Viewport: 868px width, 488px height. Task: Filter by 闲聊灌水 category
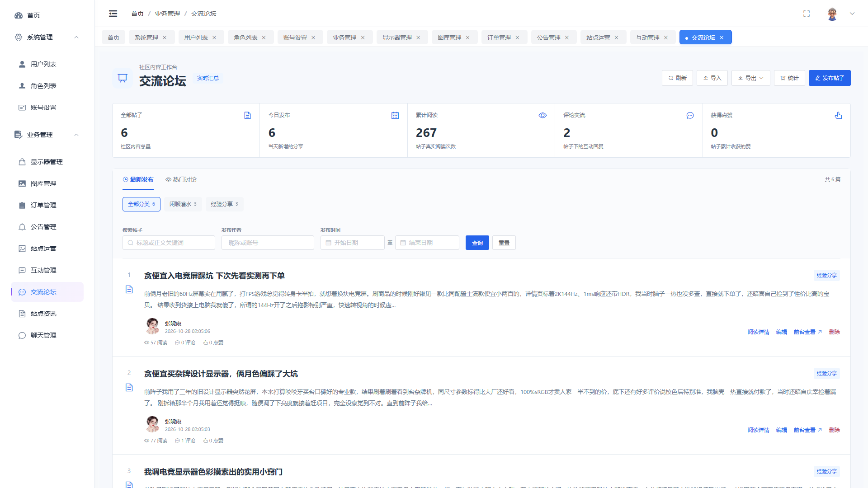coord(183,204)
